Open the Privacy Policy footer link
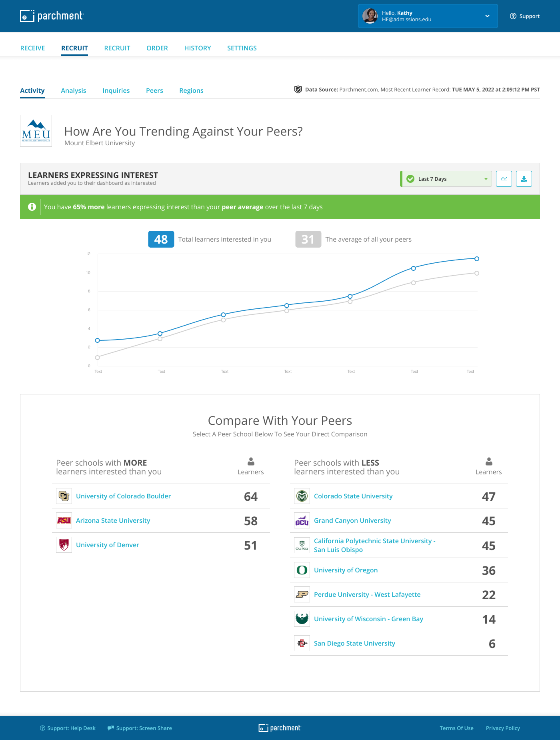 pos(503,728)
